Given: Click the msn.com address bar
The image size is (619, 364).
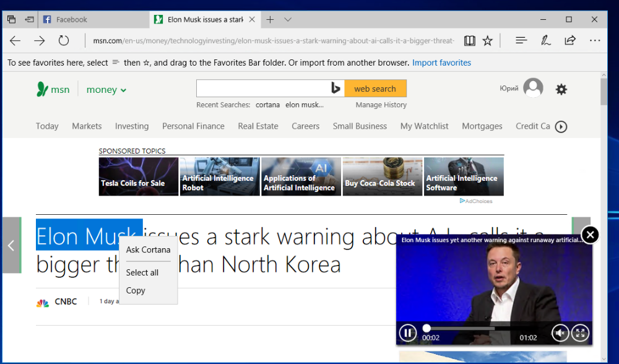Looking at the screenshot, I should click(274, 41).
